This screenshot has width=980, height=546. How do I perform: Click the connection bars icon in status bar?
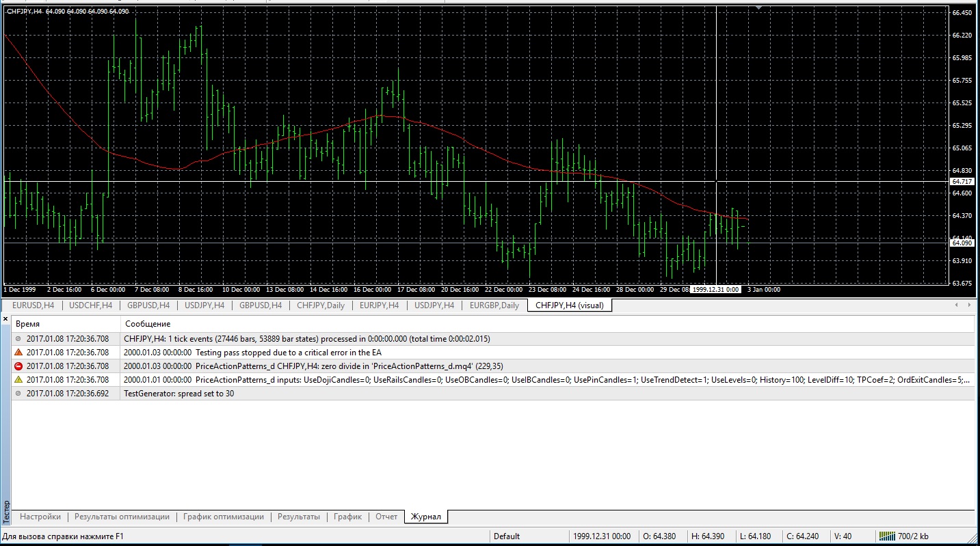click(x=887, y=536)
